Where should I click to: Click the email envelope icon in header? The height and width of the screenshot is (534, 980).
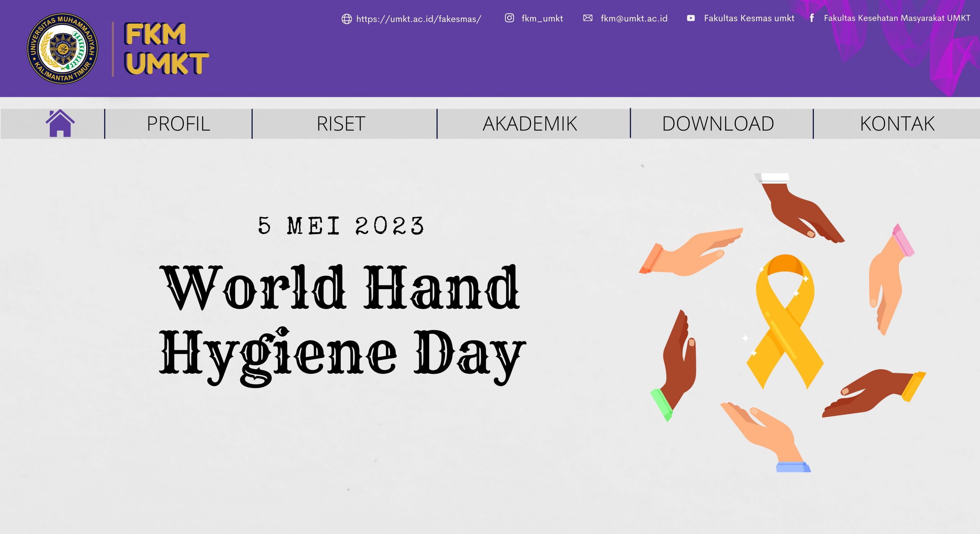[588, 18]
